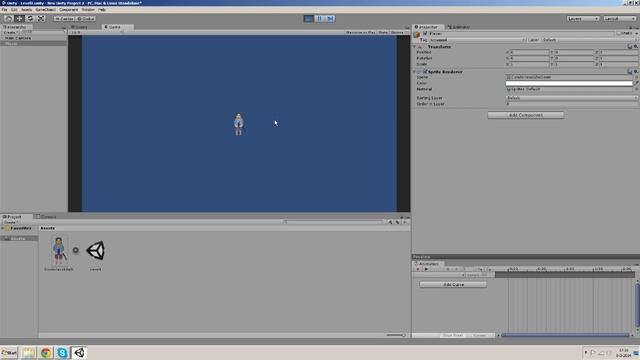Viewport: 640px width, 360px height.
Task: Click the Color eyedropper icon
Action: coord(636,83)
